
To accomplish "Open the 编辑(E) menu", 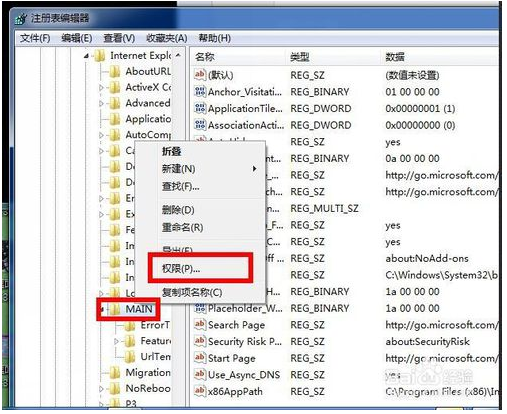I will point(77,38).
